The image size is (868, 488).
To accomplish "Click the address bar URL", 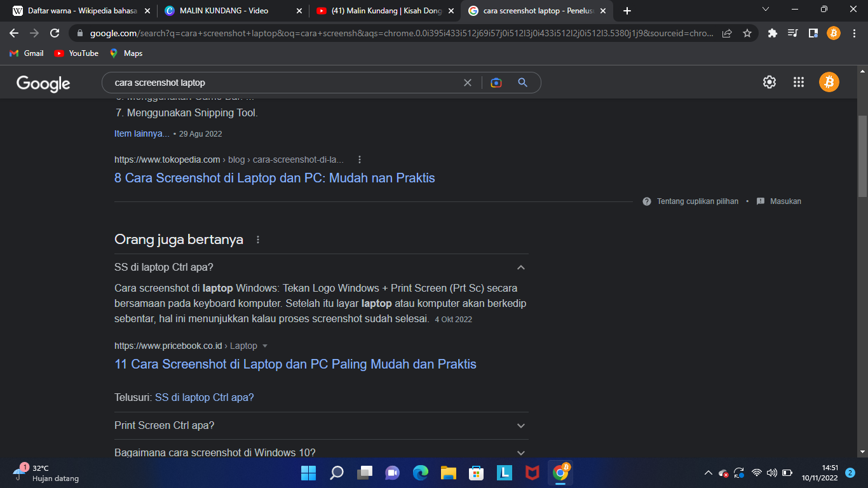I will 402,33.
